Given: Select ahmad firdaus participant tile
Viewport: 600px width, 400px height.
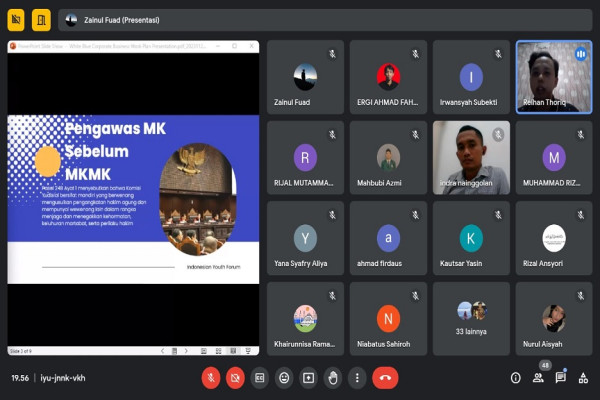Looking at the screenshot, I should point(388,238).
